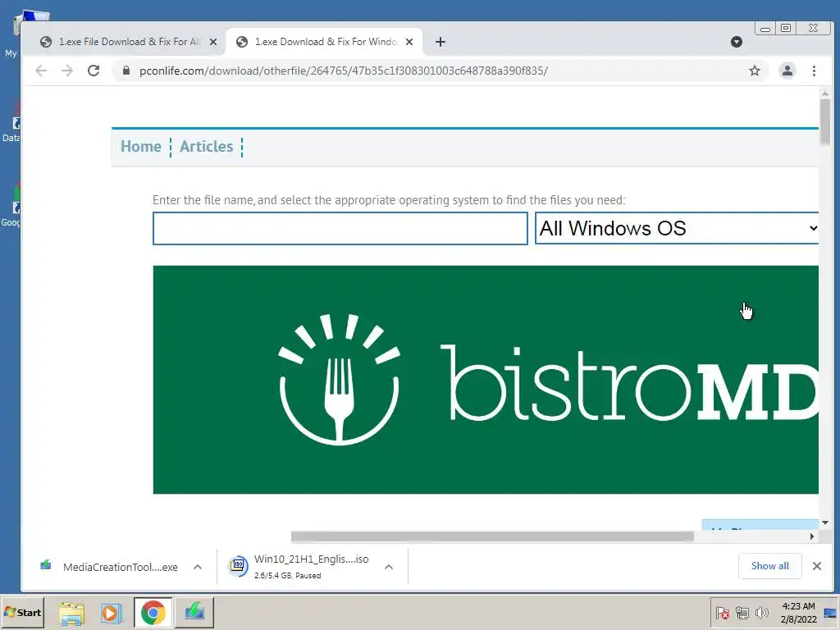The width and height of the screenshot is (840, 630).
Task: Click the Chrome taskbar icon
Action: (153, 612)
